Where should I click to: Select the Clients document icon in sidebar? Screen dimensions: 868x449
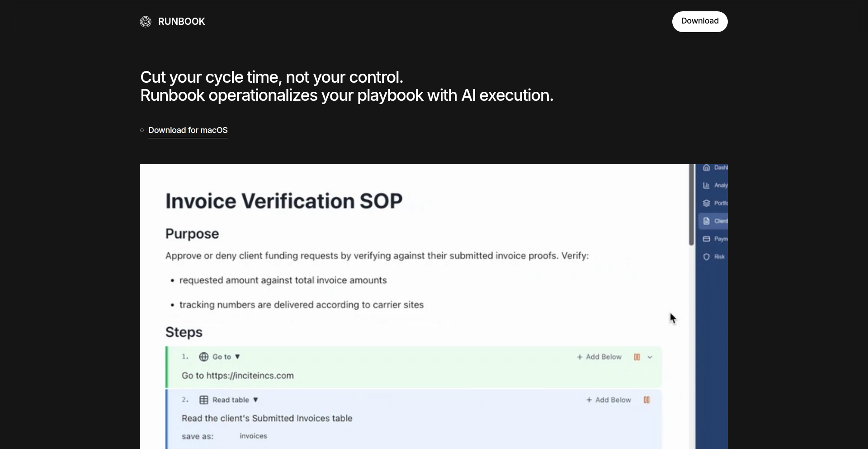[x=707, y=221]
